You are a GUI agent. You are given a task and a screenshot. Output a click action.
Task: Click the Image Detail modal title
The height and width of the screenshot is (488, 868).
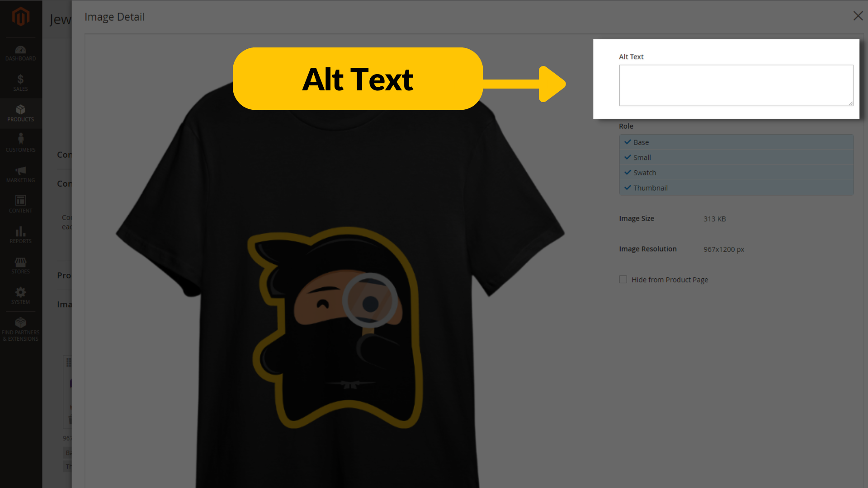point(114,16)
